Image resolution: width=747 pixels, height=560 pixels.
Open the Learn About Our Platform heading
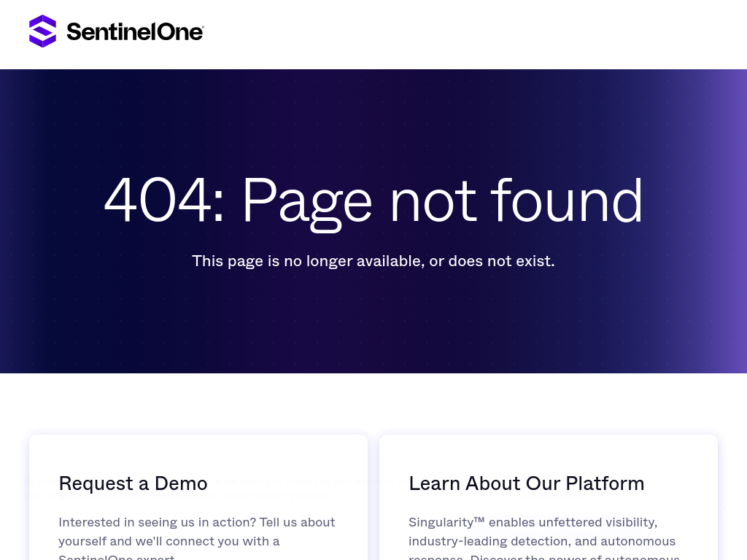pos(526,483)
